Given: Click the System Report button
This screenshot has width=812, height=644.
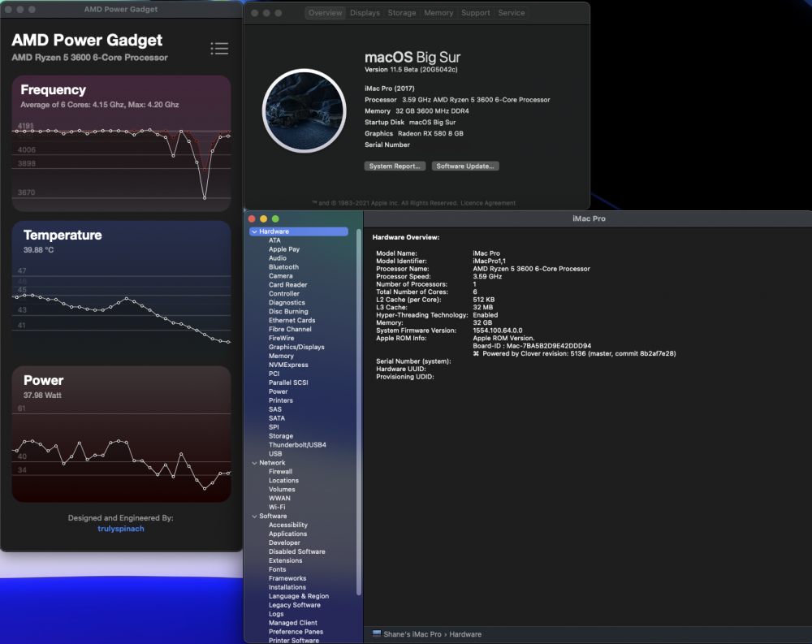Looking at the screenshot, I should pos(395,166).
